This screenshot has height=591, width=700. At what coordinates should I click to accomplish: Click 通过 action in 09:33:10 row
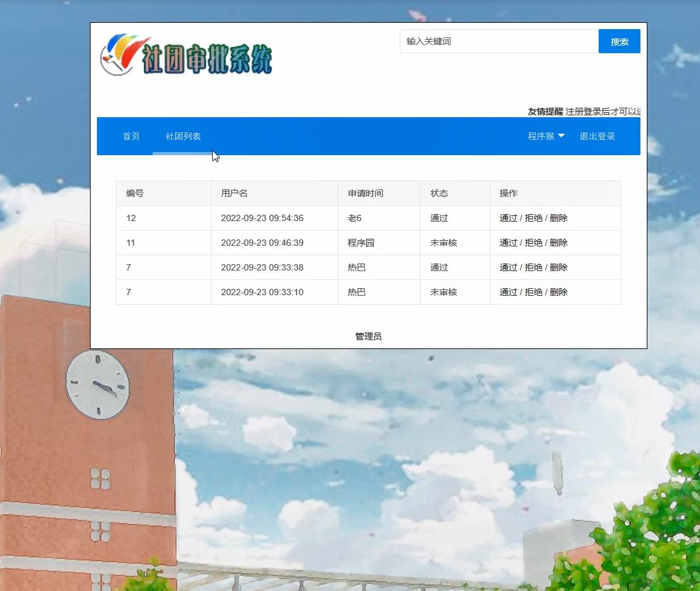(x=508, y=292)
